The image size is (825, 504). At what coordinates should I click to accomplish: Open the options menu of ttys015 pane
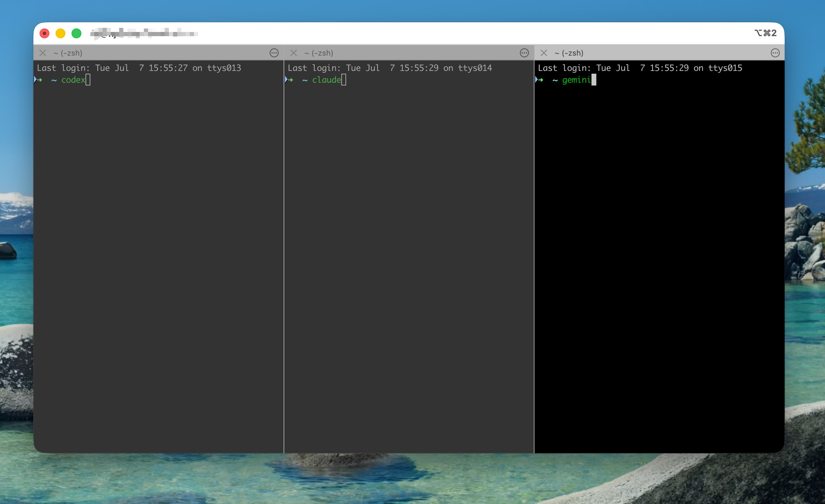tap(775, 53)
